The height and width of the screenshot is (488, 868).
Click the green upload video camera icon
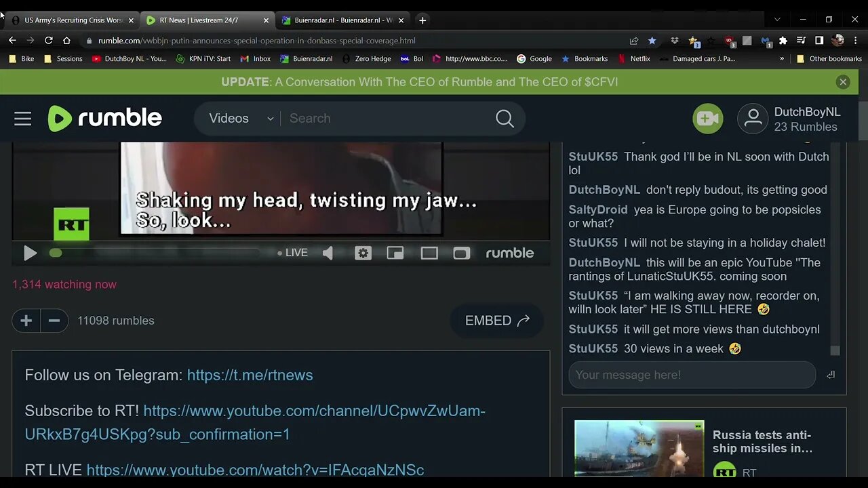pyautogui.click(x=707, y=119)
